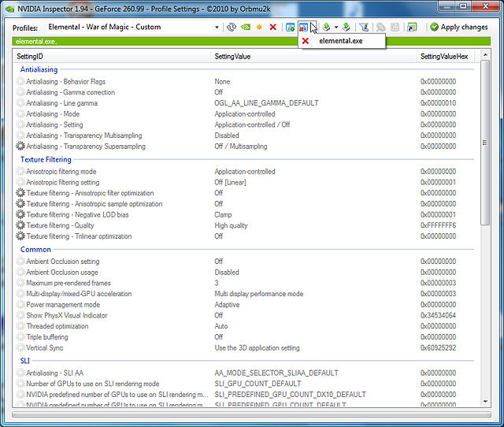The width and height of the screenshot is (504, 427).
Task: Click the export profiles icon
Action: point(327,28)
